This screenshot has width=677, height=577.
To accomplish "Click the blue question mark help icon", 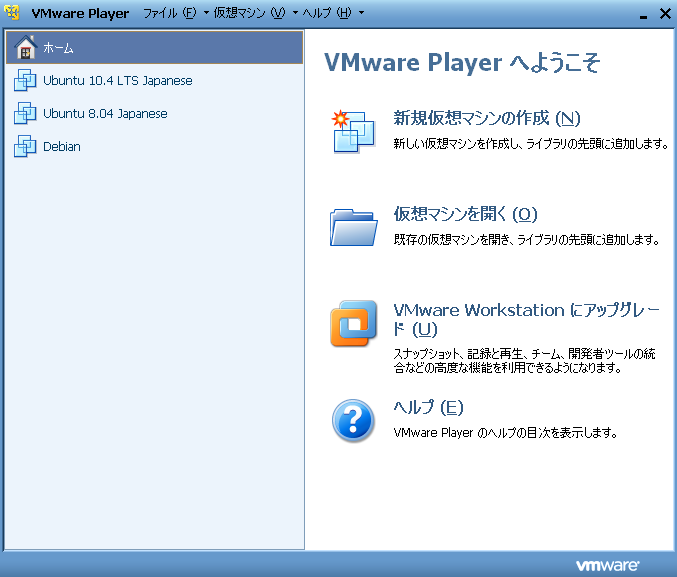I will 353,420.
